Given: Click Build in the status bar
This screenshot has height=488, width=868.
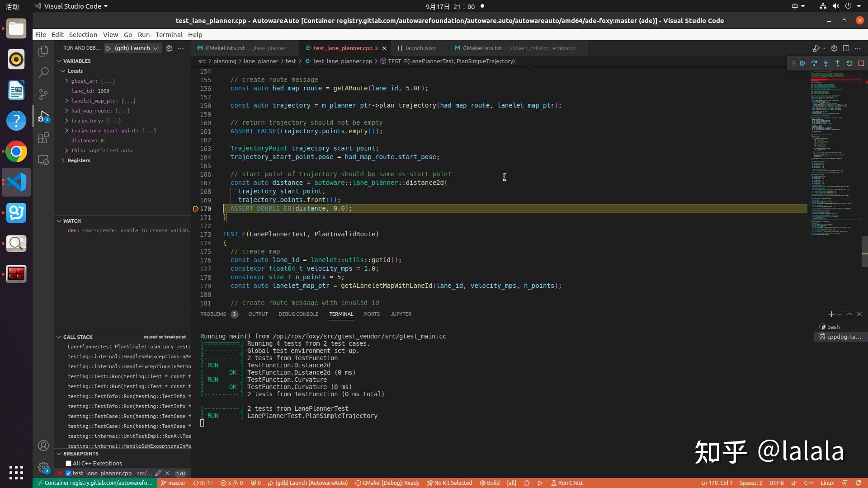Looking at the screenshot, I should 490,483.
